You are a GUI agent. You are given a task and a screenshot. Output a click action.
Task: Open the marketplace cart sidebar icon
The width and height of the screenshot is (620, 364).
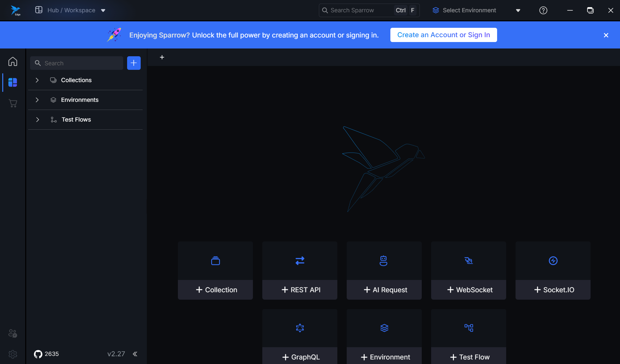click(13, 103)
